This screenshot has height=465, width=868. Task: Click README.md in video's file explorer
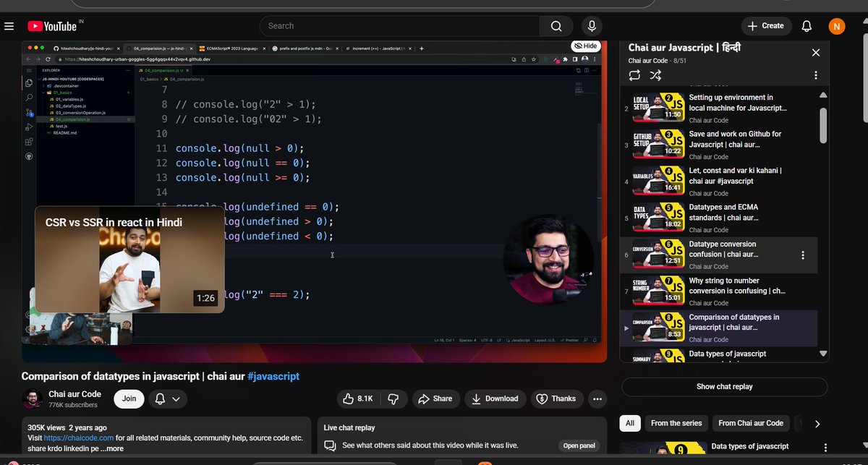pyautogui.click(x=64, y=132)
